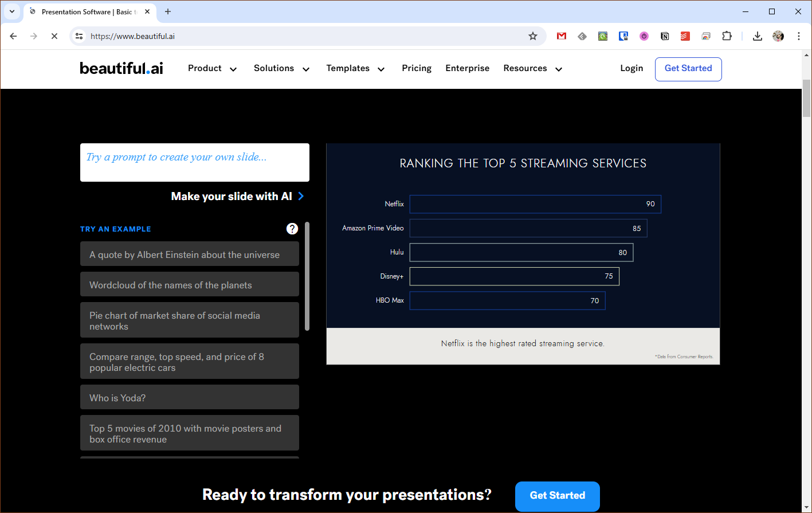Click the Netflix bar showing 90
The height and width of the screenshot is (513, 812).
pos(535,204)
